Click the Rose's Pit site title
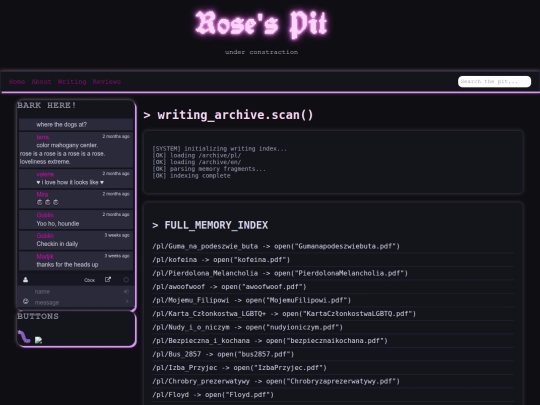Viewport: 540px width, 405px height. coord(261,24)
